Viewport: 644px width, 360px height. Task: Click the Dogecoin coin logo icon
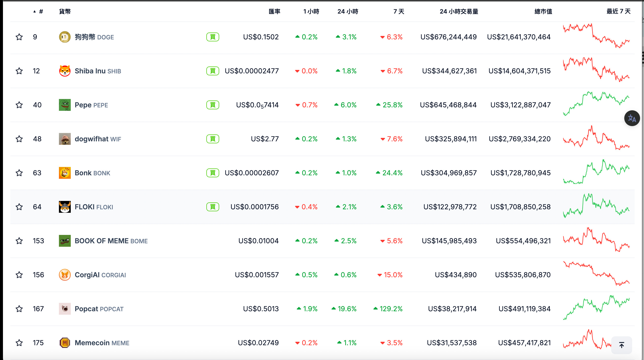point(65,37)
